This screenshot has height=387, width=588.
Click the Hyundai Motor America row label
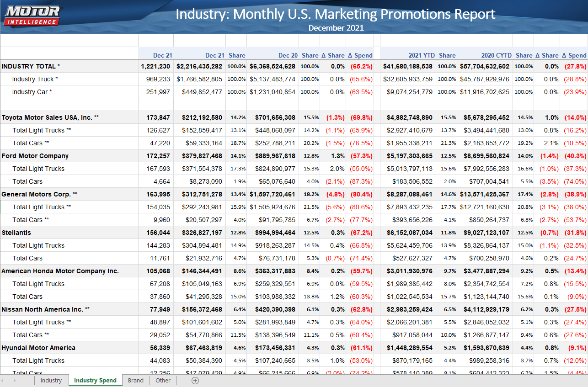[38, 348]
